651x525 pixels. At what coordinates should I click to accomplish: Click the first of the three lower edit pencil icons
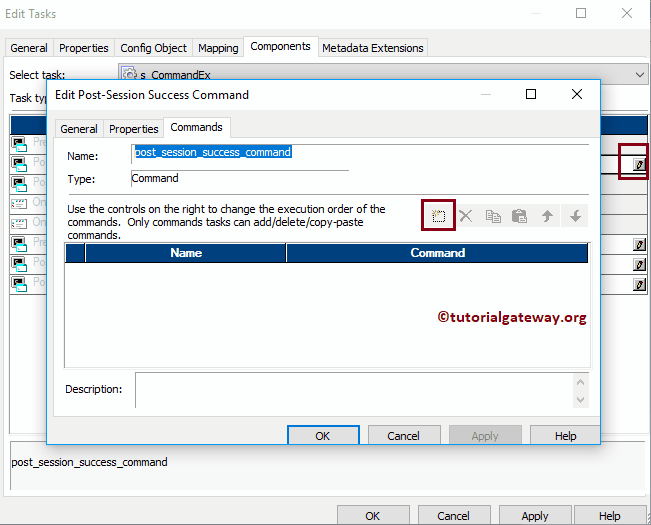coord(639,244)
